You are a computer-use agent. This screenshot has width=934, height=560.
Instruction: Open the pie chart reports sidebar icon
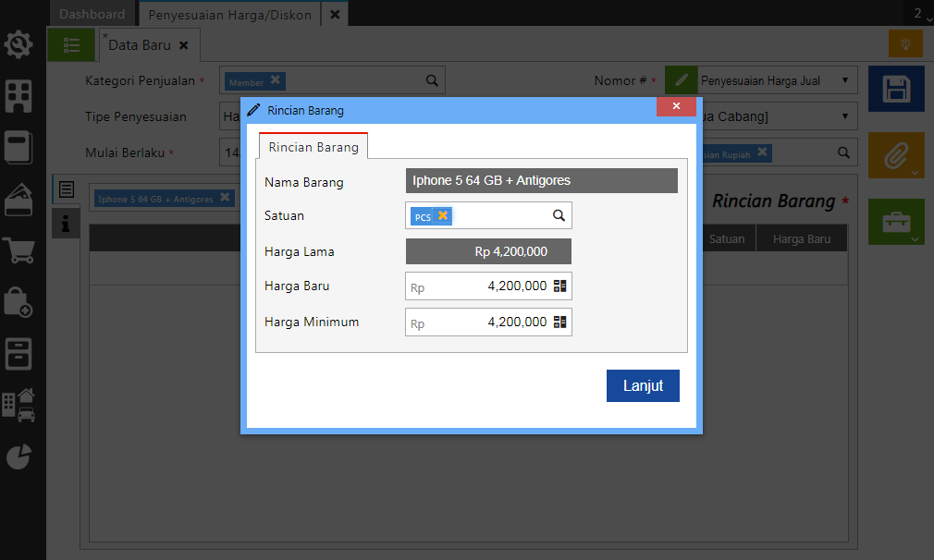(19, 456)
